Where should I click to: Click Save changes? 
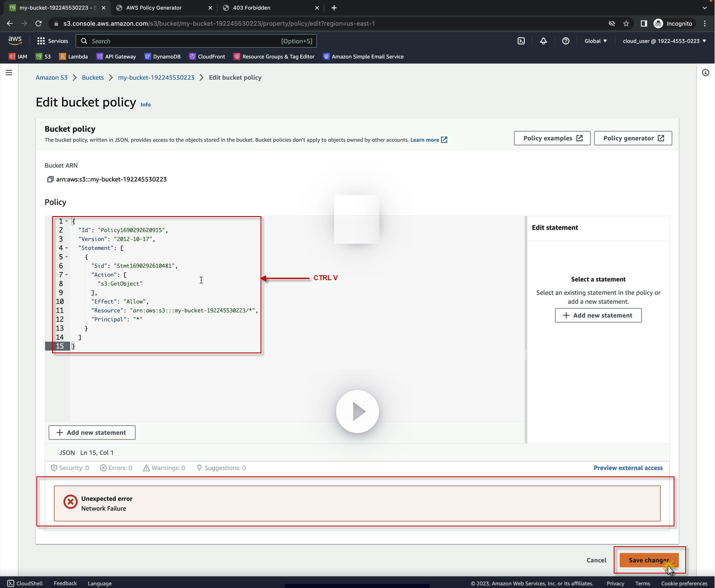(x=649, y=560)
